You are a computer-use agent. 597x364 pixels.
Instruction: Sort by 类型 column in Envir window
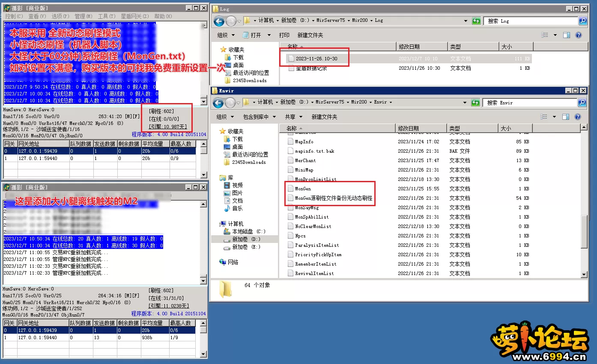tap(473, 128)
